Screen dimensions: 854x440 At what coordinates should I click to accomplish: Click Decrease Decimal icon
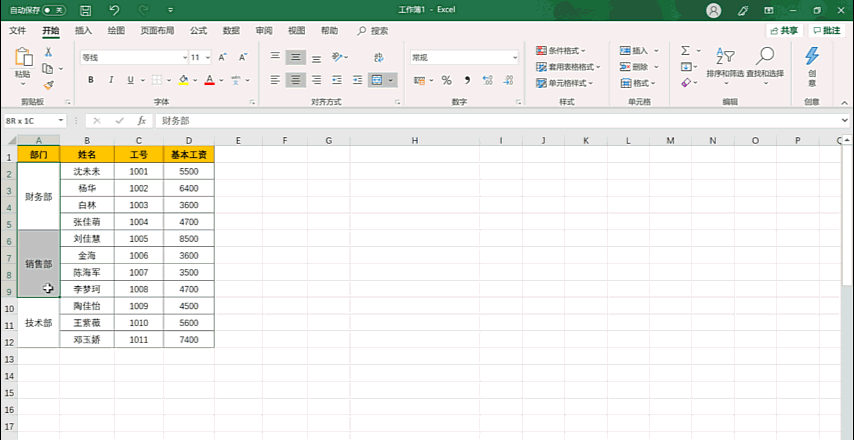pos(508,80)
